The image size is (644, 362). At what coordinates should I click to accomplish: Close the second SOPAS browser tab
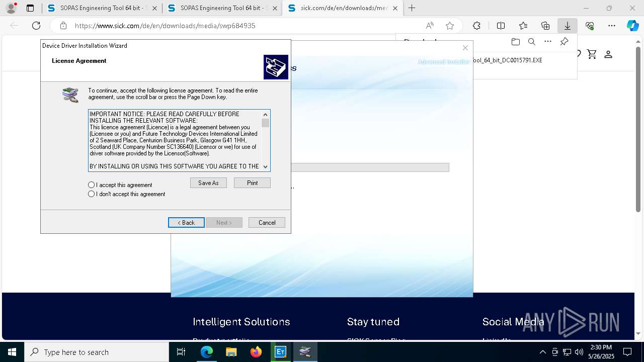[275, 8]
